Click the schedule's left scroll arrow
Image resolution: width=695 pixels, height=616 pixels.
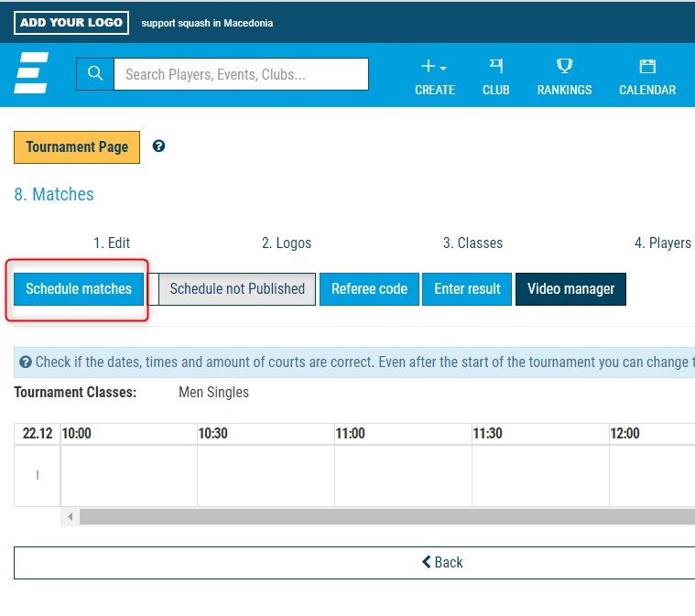pyautogui.click(x=70, y=517)
